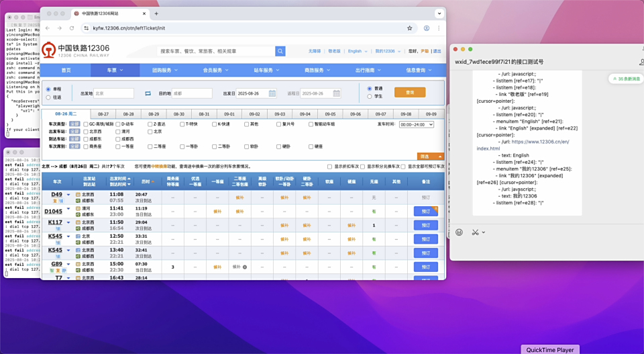The width and height of the screenshot is (644, 354).
Task: Open the 发车时间 00:00--24:00 dropdown
Action: tap(417, 124)
